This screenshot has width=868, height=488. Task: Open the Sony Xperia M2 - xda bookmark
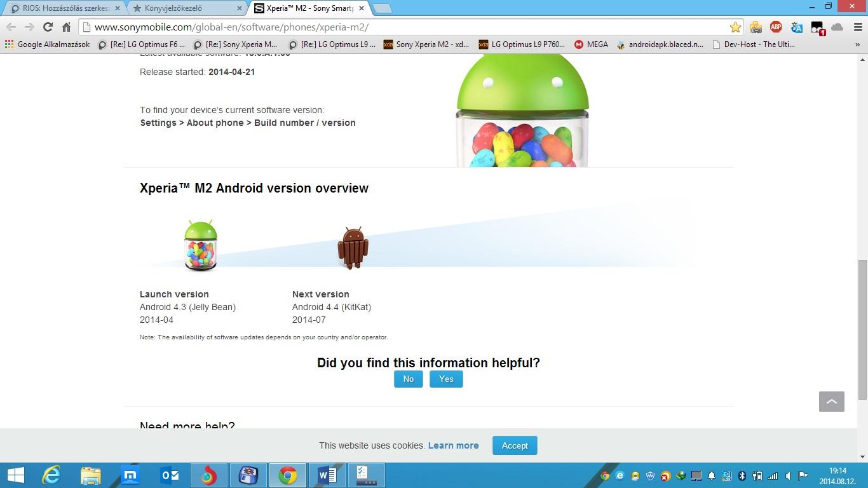tap(426, 44)
